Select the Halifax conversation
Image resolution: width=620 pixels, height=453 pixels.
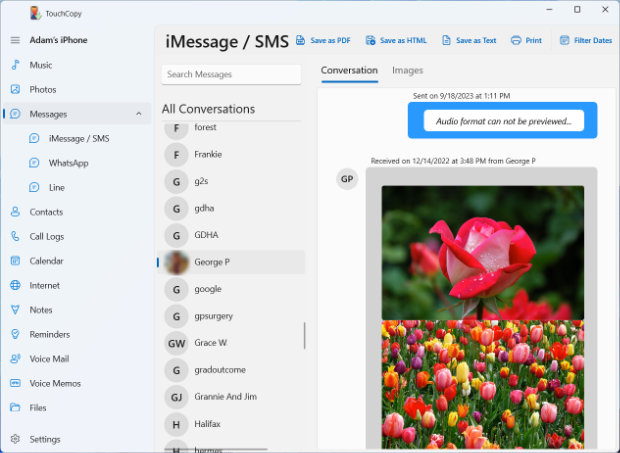(x=232, y=424)
